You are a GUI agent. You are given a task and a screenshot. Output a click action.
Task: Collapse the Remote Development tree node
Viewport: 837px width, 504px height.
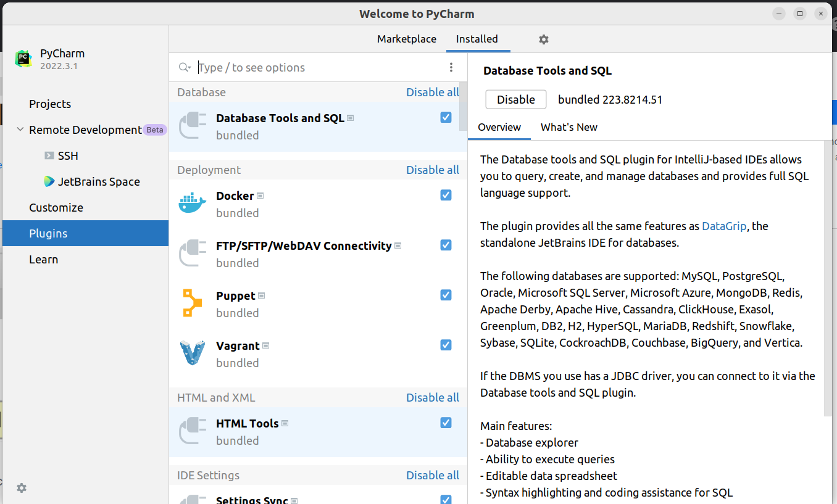click(20, 130)
